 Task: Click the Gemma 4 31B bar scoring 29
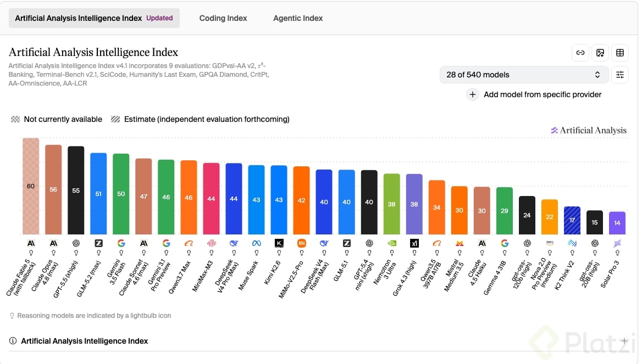(505, 211)
